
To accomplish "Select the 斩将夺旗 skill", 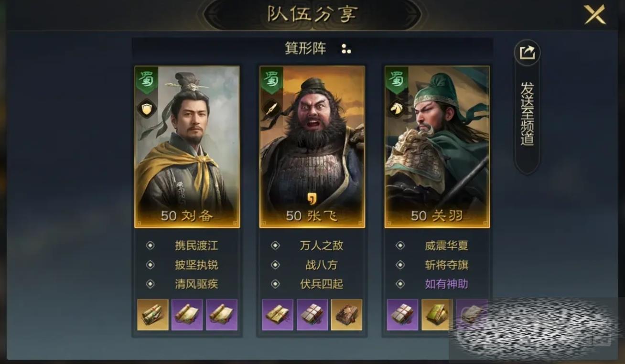I will (x=447, y=265).
